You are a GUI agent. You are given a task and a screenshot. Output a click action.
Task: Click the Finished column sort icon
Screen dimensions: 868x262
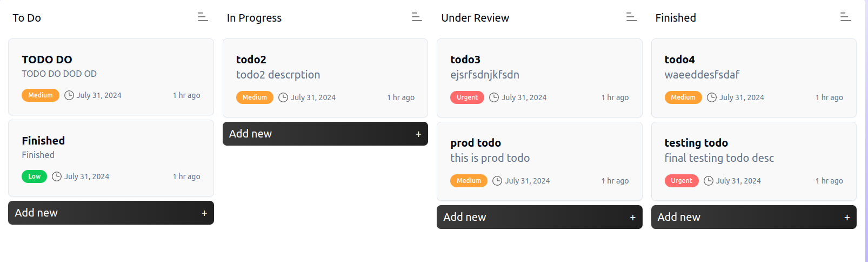point(845,17)
